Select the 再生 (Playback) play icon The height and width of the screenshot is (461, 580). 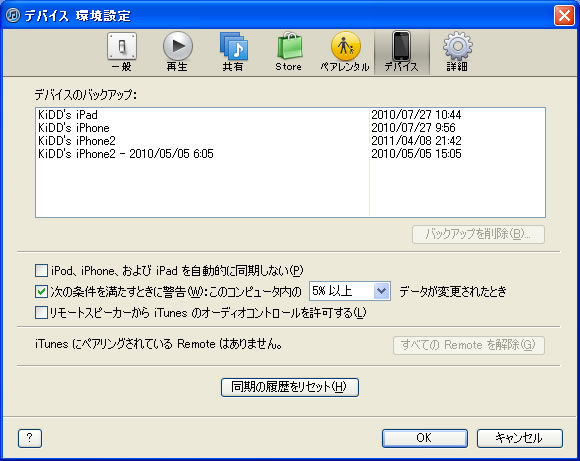(178, 47)
